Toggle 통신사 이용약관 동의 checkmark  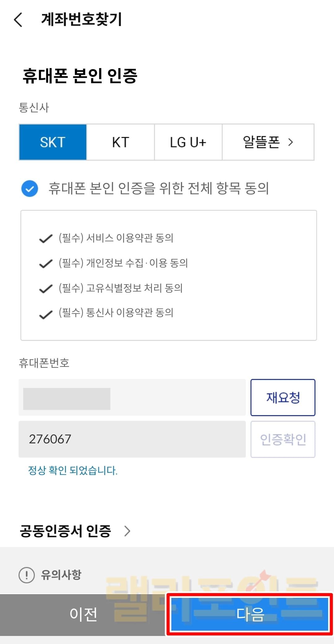click(46, 314)
